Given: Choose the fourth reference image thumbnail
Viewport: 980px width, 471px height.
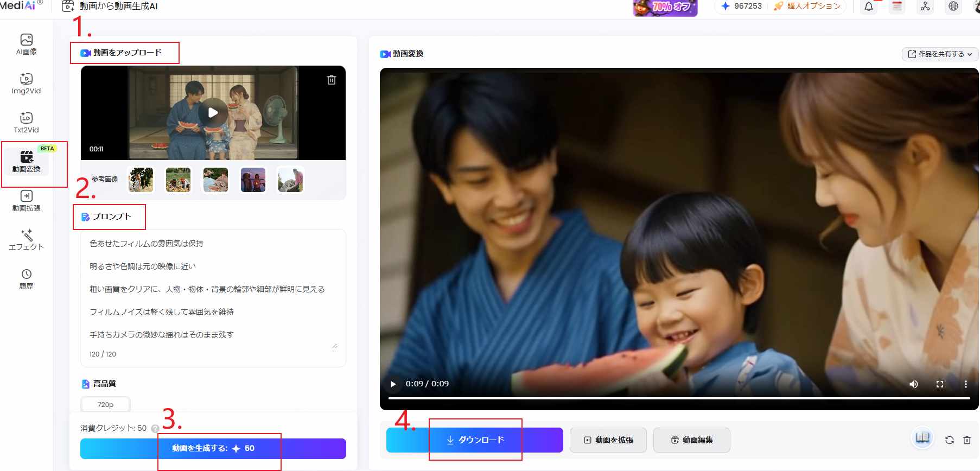Looking at the screenshot, I should point(253,180).
